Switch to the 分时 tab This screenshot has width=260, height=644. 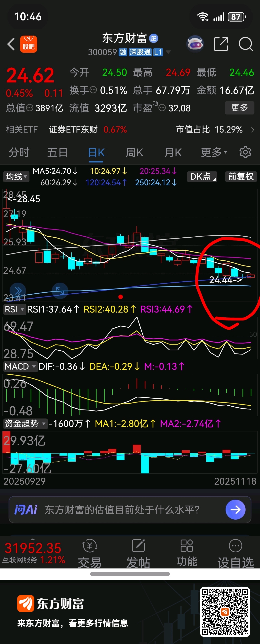pyautogui.click(x=19, y=152)
